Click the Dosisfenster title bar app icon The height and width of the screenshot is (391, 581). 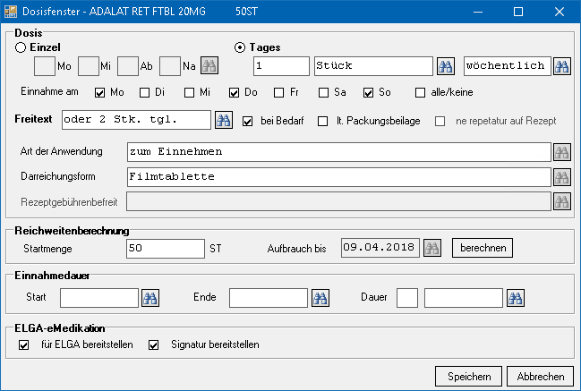(10, 11)
